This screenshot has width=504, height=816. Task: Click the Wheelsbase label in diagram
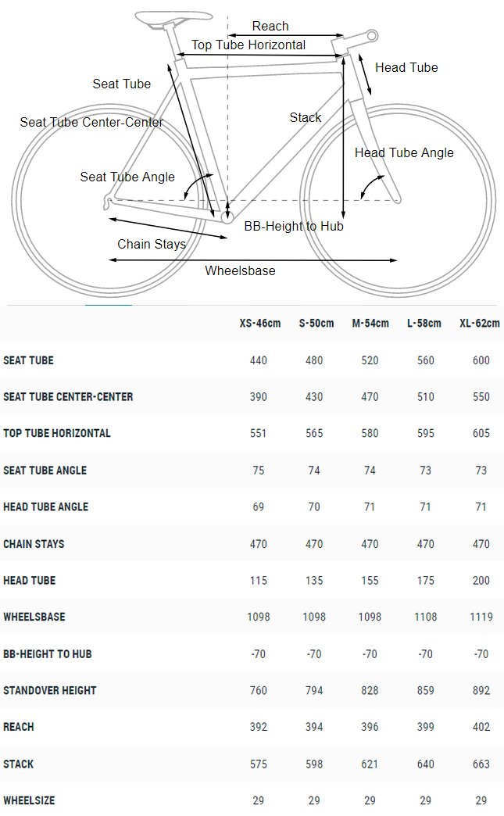241,270
